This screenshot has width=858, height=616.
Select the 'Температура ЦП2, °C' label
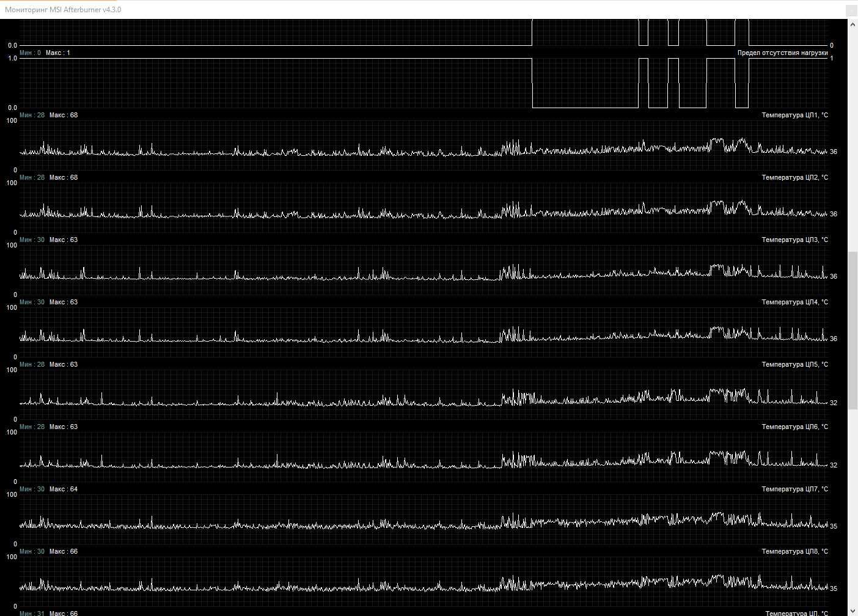(794, 177)
